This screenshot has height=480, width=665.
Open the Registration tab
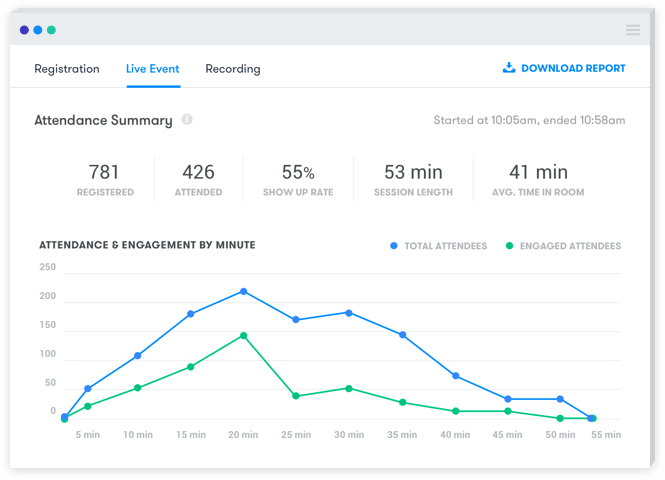tap(67, 69)
